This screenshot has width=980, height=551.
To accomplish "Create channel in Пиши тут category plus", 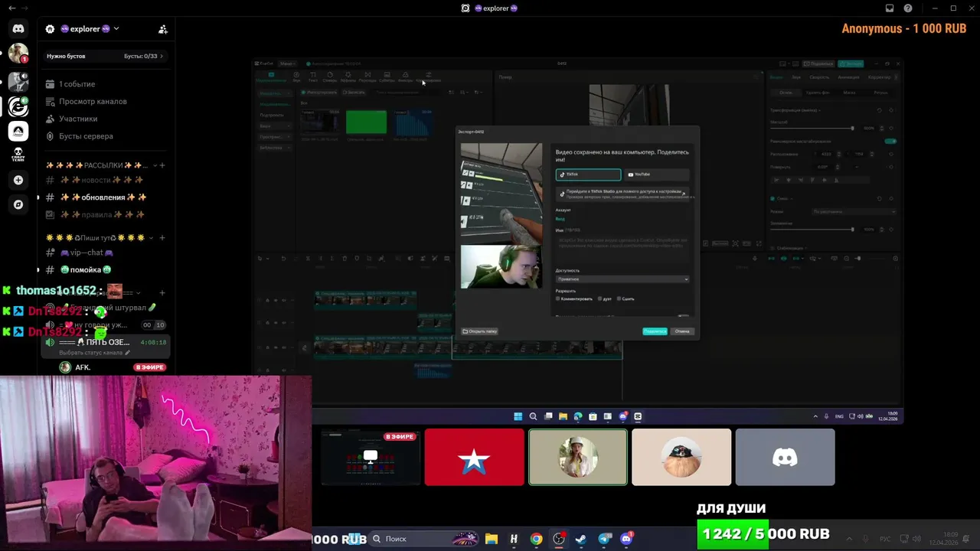I will click(x=162, y=238).
